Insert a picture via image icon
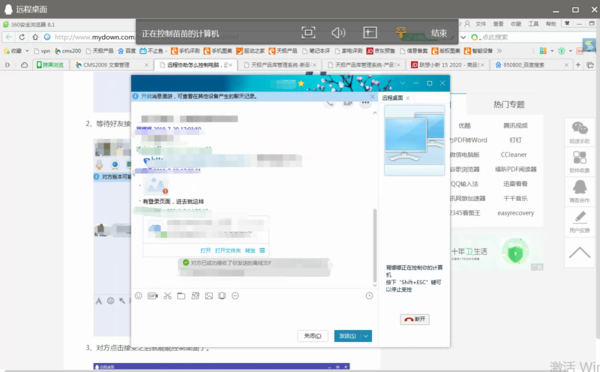Screen dimensions: 600x372 (x=209, y=295)
